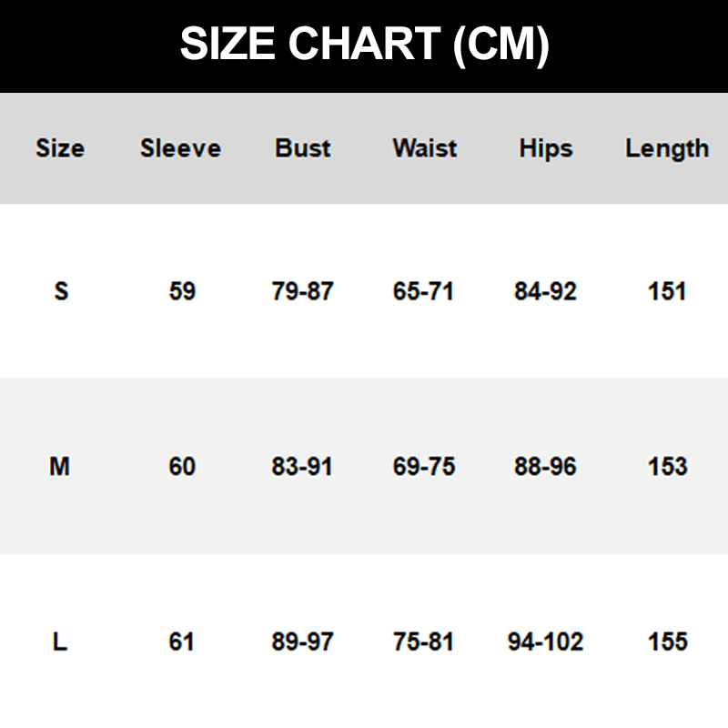
Task: Select the length value 155
Action: (667, 642)
